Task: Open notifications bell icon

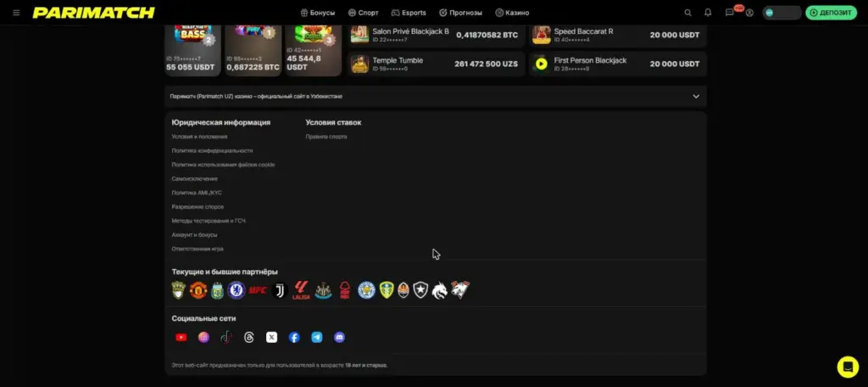Action: pos(708,12)
